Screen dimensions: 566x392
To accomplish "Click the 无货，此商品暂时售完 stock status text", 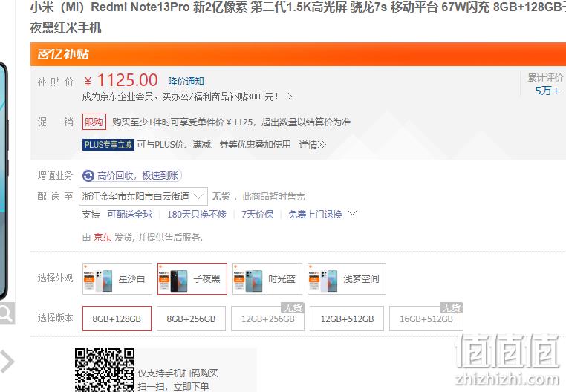I will tap(258, 197).
